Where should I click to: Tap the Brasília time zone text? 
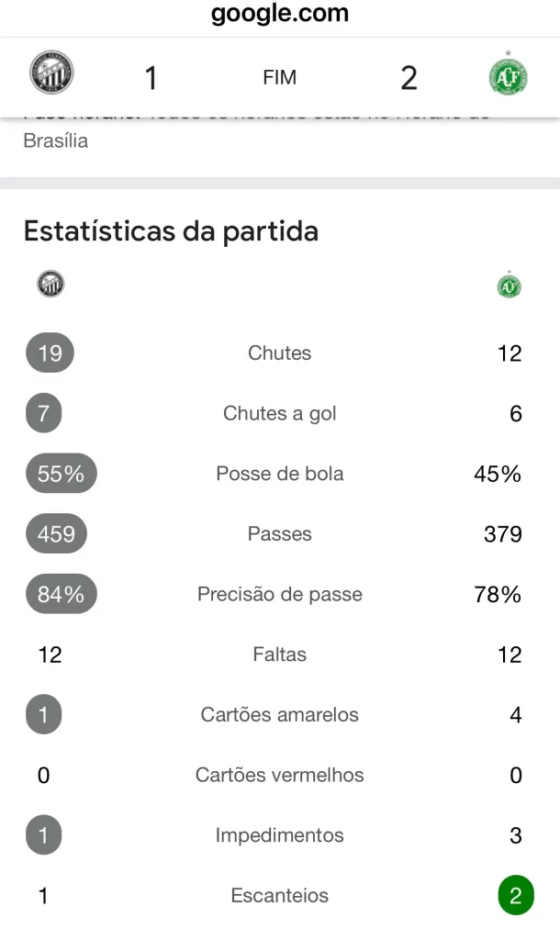click(56, 140)
